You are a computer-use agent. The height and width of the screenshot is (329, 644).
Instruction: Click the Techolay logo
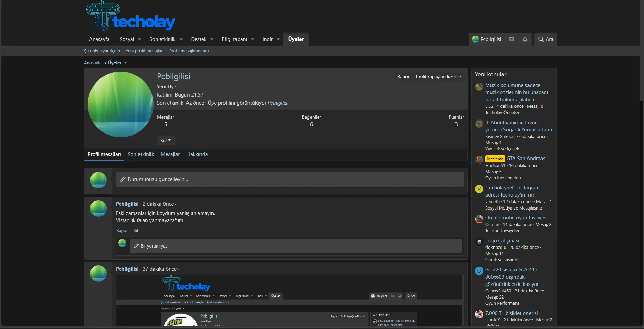coord(131,16)
